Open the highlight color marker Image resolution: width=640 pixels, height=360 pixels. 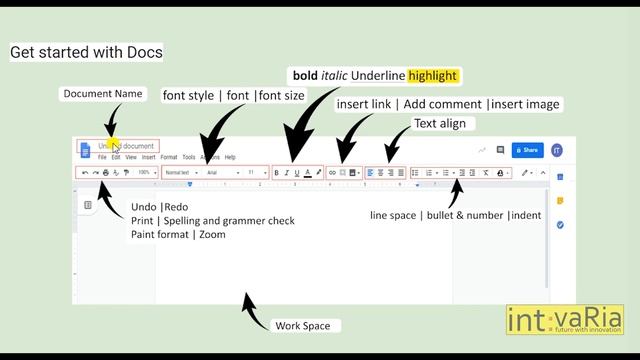point(318,173)
